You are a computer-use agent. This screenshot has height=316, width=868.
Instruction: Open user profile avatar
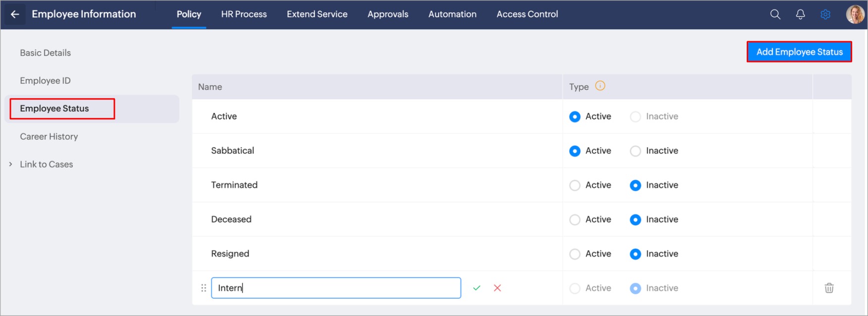(855, 14)
